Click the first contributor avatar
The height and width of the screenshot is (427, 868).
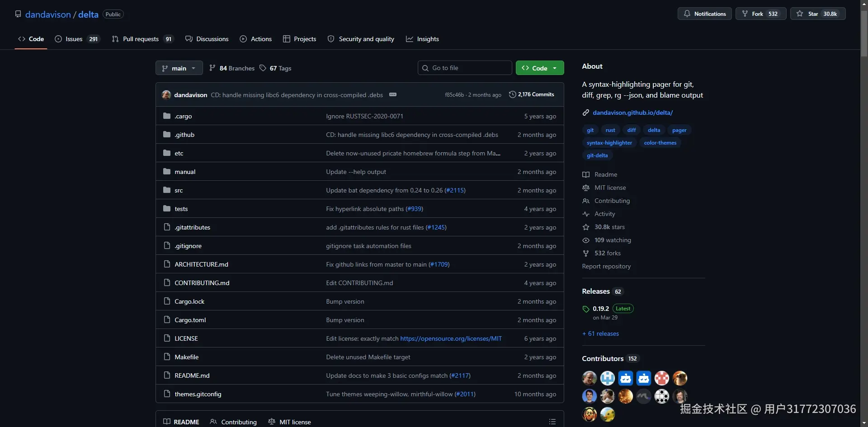click(x=590, y=378)
